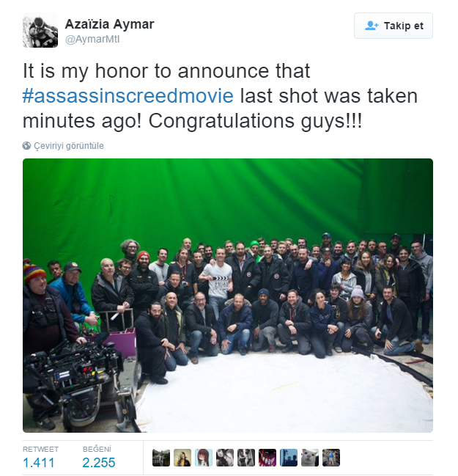Open the first liker avatar with landscape photo
This screenshot has height=476, width=458.
coord(161,458)
